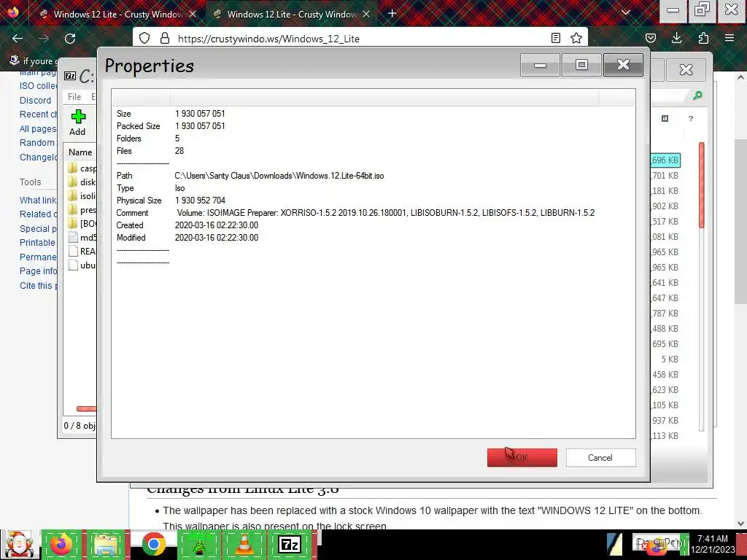Screen dimensions: 747x560
Task: Select the ubuntu file in 7-Zip
Action: (x=82, y=265)
